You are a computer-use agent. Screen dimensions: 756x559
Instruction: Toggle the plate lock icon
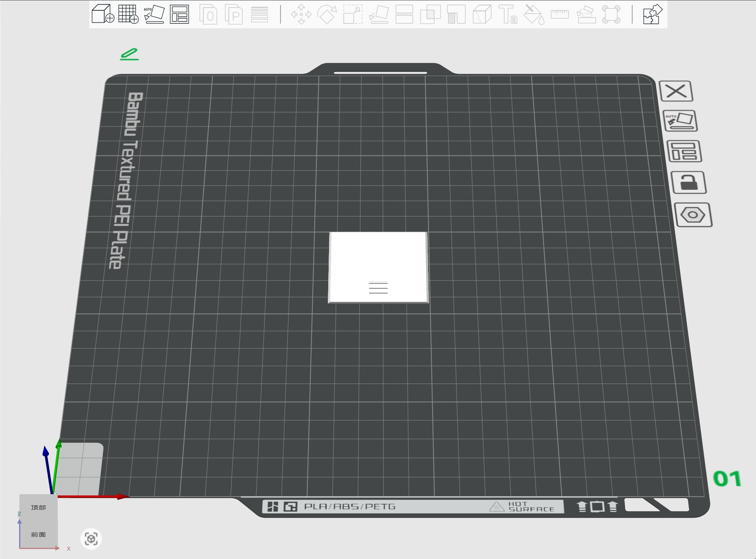coord(689,183)
